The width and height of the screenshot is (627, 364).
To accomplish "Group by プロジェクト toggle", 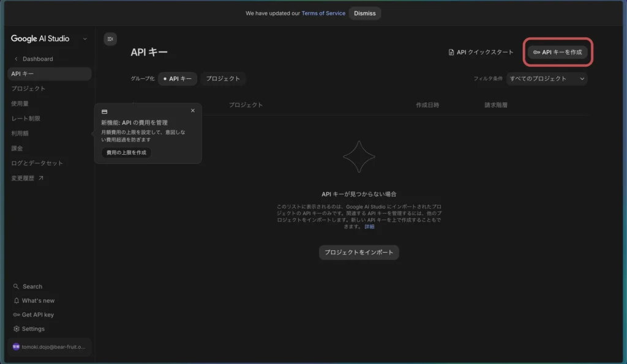I will (x=223, y=79).
